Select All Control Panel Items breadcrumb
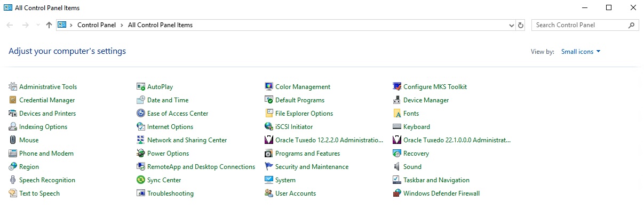The width and height of the screenshot is (644, 210). tap(160, 25)
